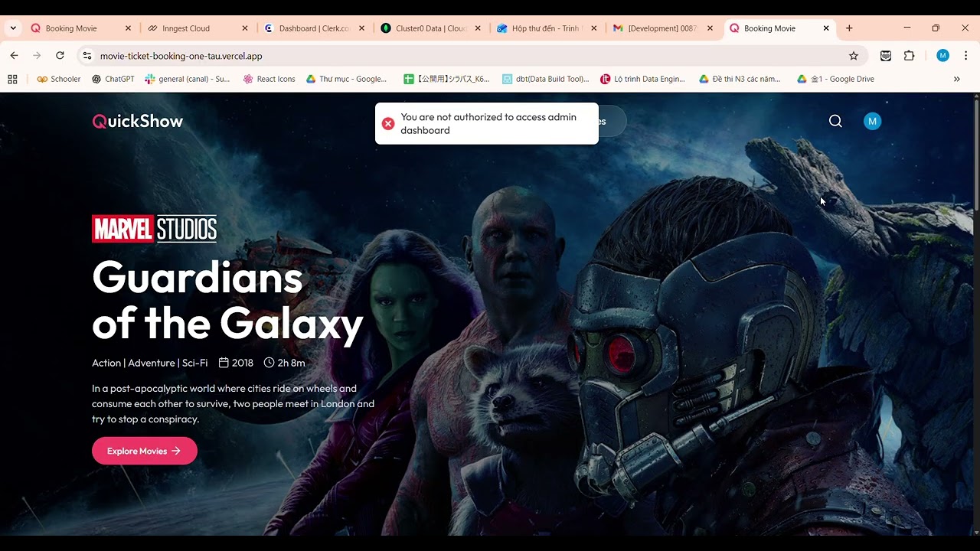Switch to the [Development] Gmail tab

(662, 28)
